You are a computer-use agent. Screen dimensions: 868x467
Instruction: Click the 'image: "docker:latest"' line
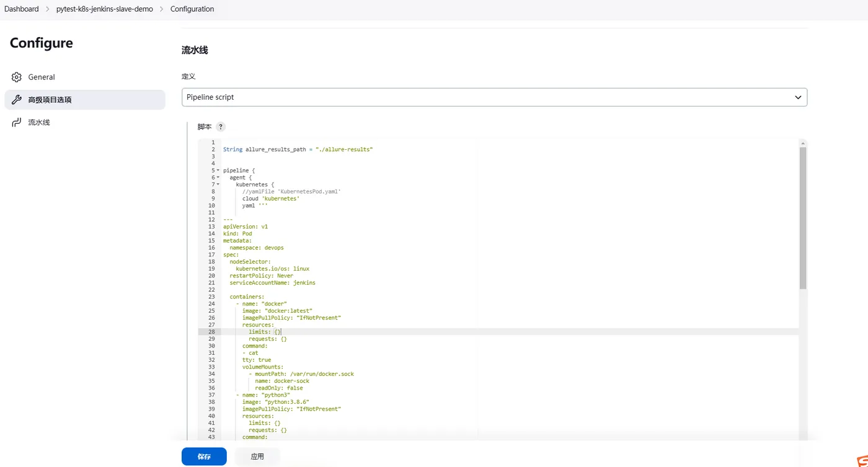277,311
